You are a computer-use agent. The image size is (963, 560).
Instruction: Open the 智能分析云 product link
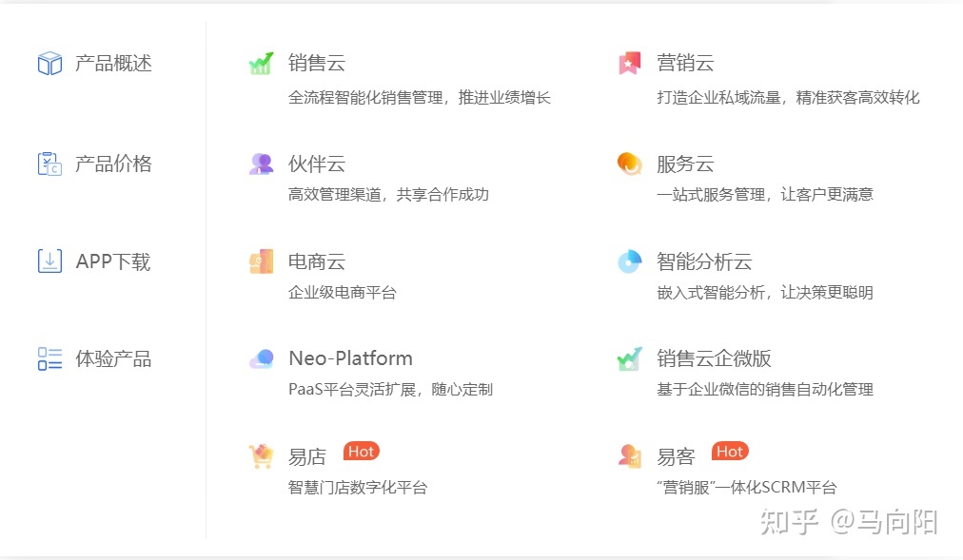(x=704, y=261)
